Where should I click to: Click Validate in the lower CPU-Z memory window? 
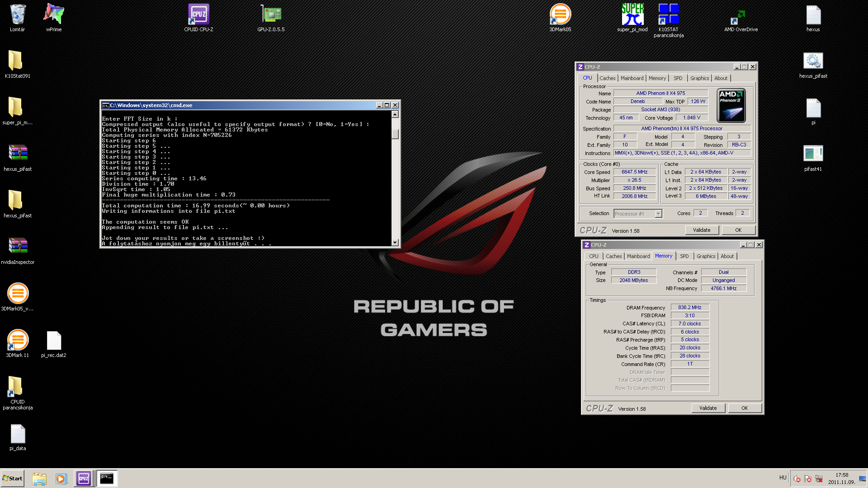pyautogui.click(x=708, y=408)
